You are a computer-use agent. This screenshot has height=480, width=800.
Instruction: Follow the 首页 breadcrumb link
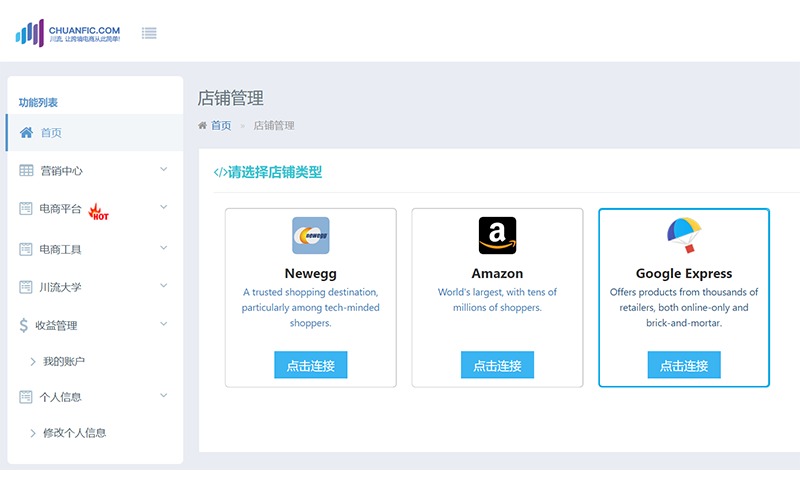point(221,125)
